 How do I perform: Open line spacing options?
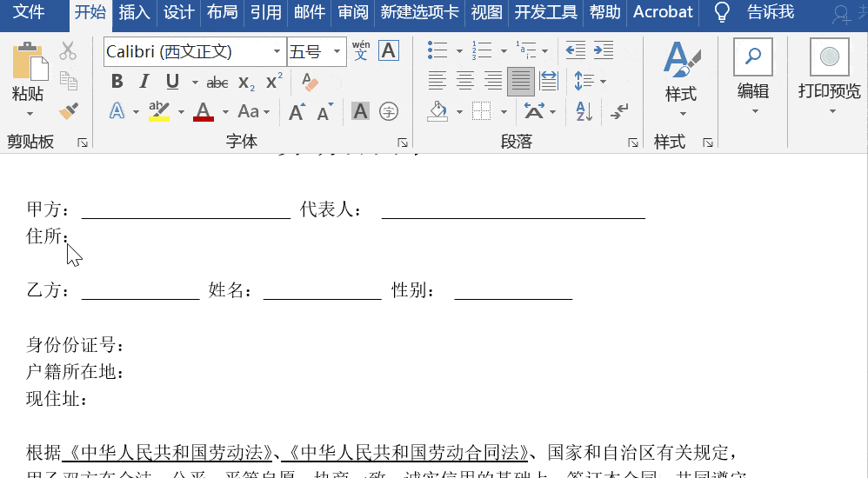(x=584, y=82)
